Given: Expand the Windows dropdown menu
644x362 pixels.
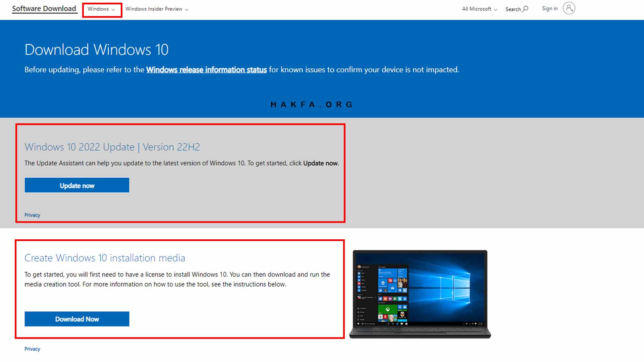Looking at the screenshot, I should point(101,9).
